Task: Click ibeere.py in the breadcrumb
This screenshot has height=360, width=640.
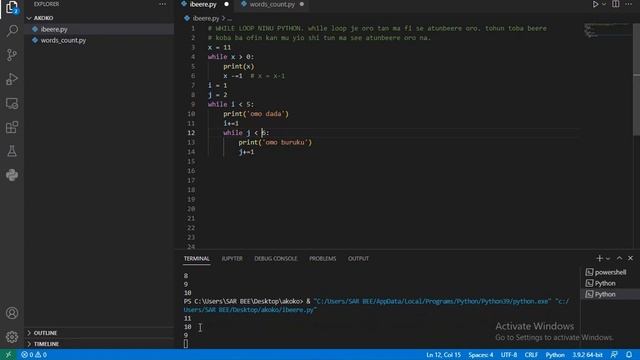Action: [205, 18]
